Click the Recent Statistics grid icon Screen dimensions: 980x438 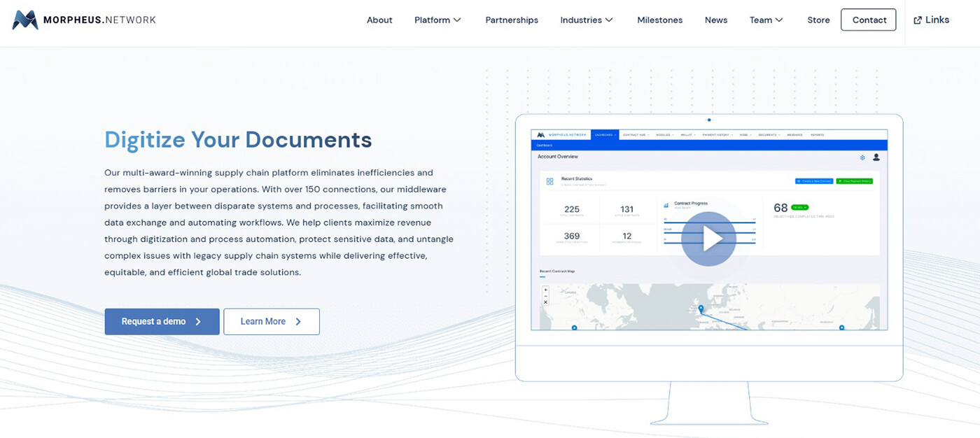coord(549,181)
